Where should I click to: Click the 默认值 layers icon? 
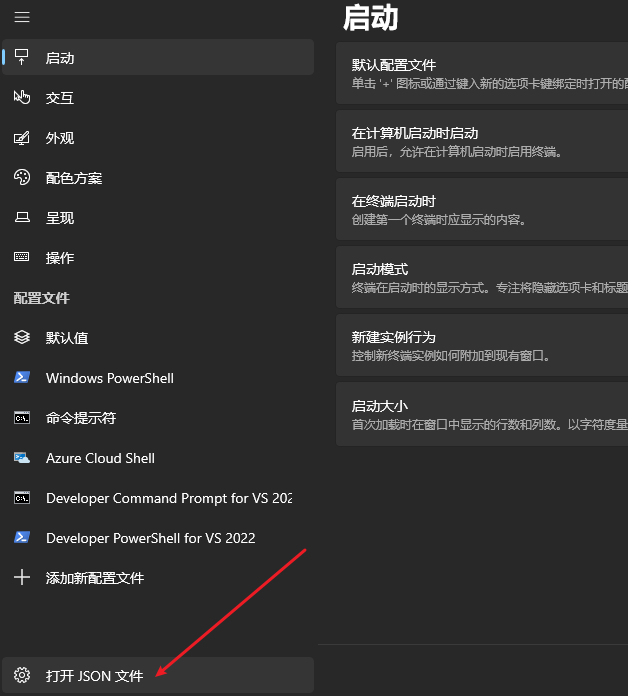click(x=22, y=338)
